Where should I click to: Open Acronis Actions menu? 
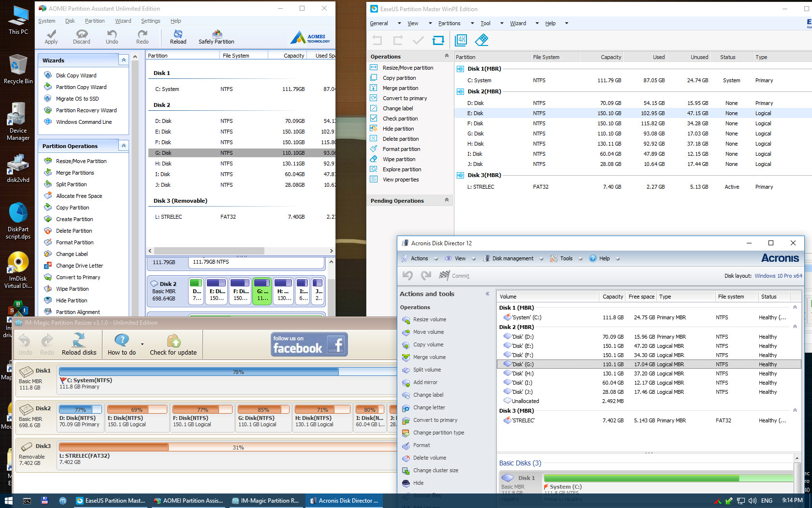(419, 258)
